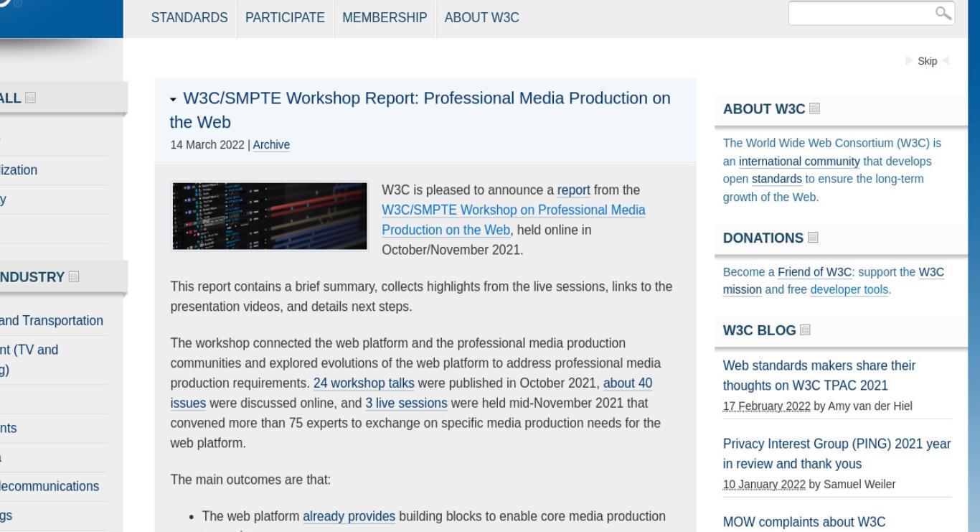Screen dimensions: 980x532
Task: Click the W3C BLOG heading text
Action: point(760,330)
